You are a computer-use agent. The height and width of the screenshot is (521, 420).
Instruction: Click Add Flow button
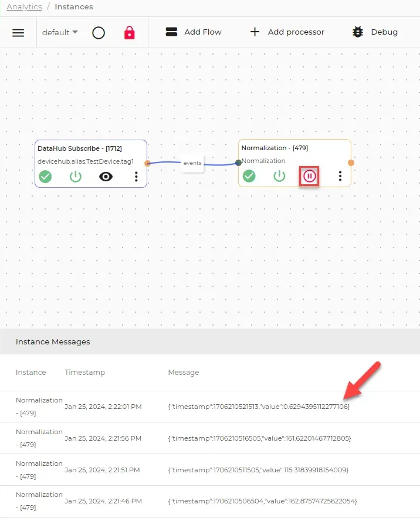194,32
